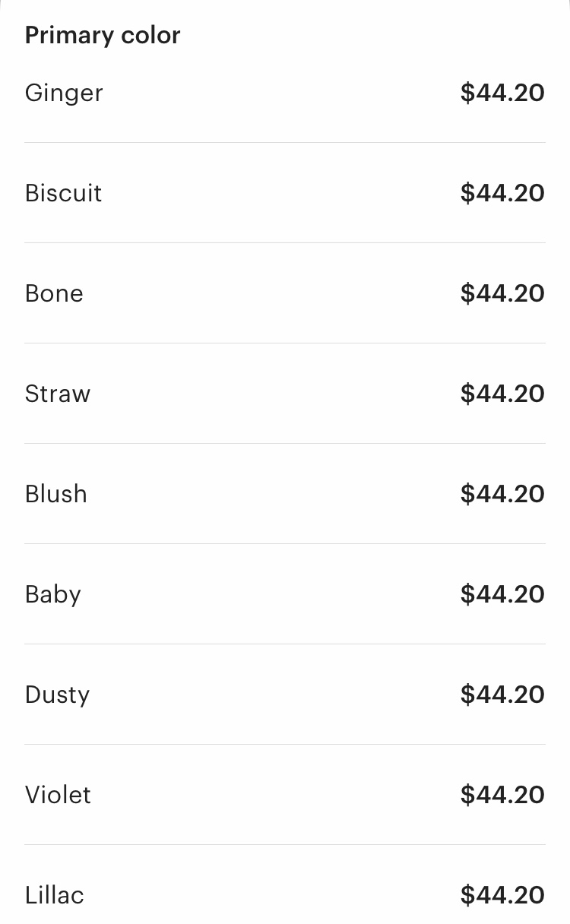Viewport: 570px width, 924px height.
Task: Choose Violet as primary color
Action: [285, 795]
